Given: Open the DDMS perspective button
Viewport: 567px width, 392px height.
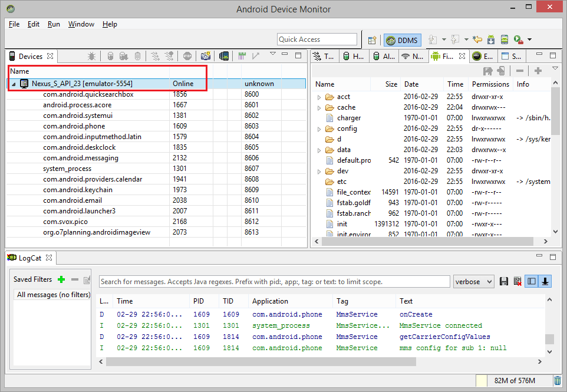Looking at the screenshot, I should 403,39.
